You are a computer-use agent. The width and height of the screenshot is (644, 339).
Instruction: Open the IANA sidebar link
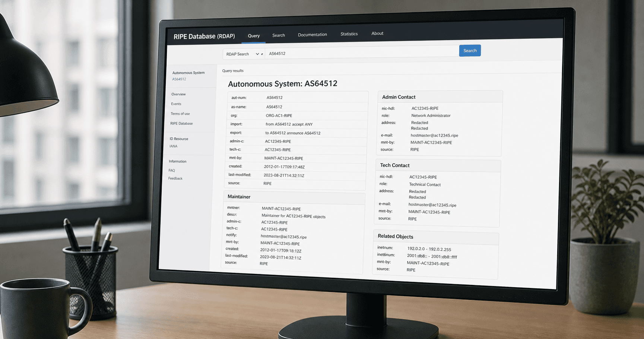[173, 146]
